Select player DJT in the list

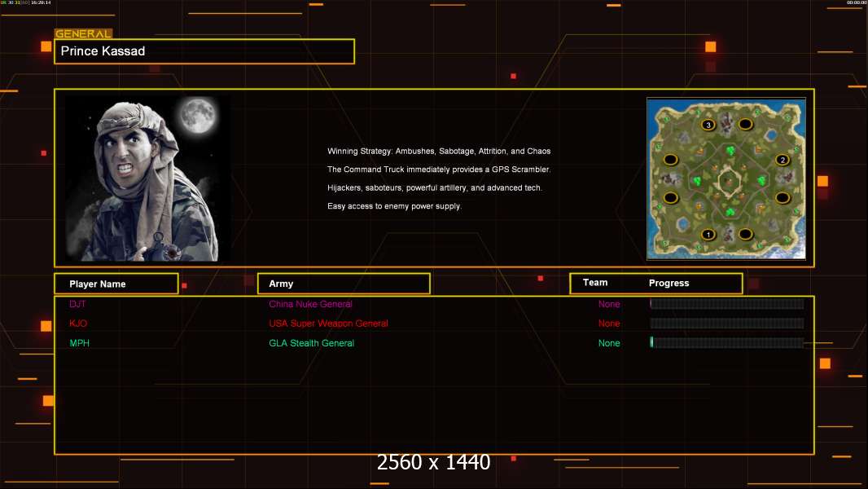point(77,304)
